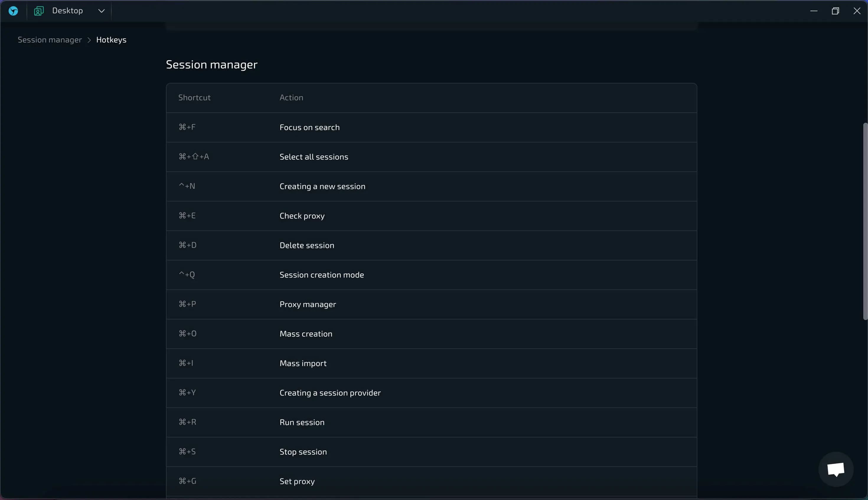This screenshot has height=500, width=868.
Task: Open the support chat bubble
Action: [836, 469]
